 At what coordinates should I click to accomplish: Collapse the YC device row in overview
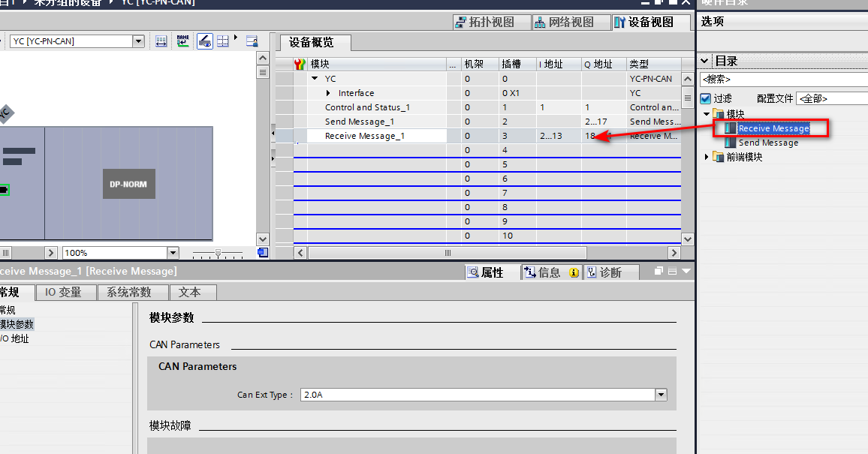pyautogui.click(x=315, y=79)
